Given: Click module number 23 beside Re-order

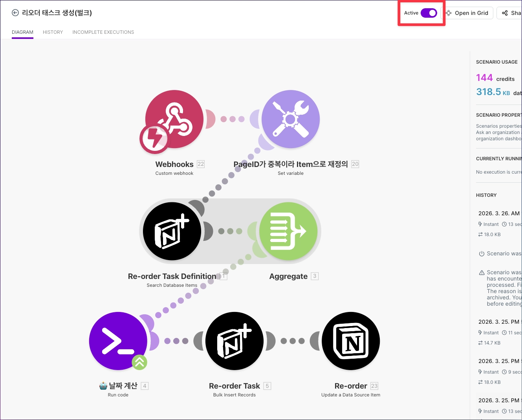Looking at the screenshot, I should click(374, 386).
